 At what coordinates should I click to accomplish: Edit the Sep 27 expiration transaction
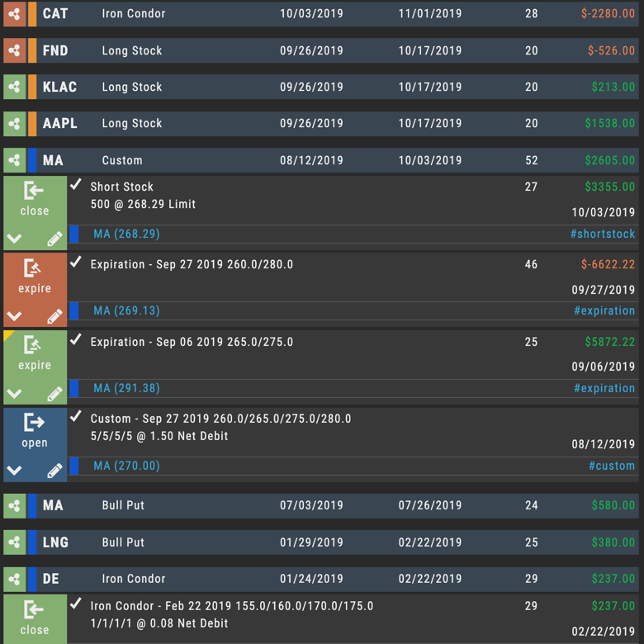point(54,316)
